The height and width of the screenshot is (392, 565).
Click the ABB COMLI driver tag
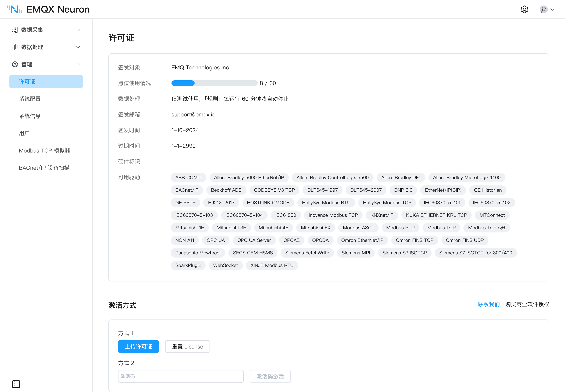188,177
